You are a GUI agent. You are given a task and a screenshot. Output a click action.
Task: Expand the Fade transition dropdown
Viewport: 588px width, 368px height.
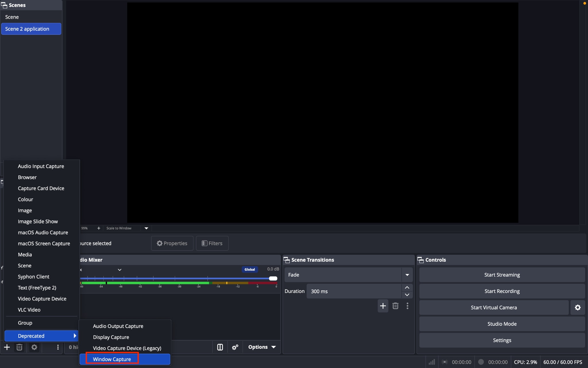click(x=407, y=275)
